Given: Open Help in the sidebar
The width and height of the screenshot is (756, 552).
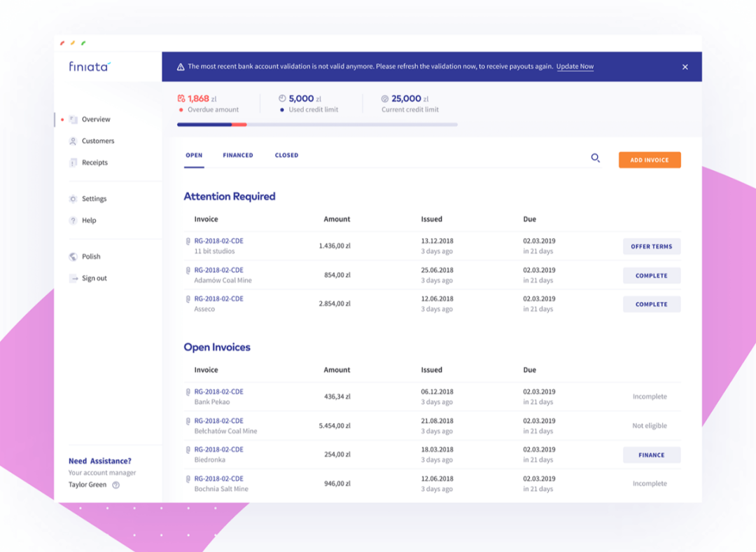Looking at the screenshot, I should [x=89, y=221].
